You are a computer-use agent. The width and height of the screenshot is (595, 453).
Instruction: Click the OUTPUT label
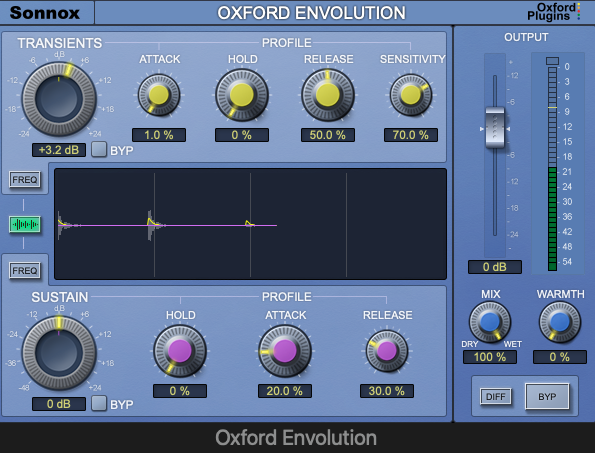tap(526, 37)
